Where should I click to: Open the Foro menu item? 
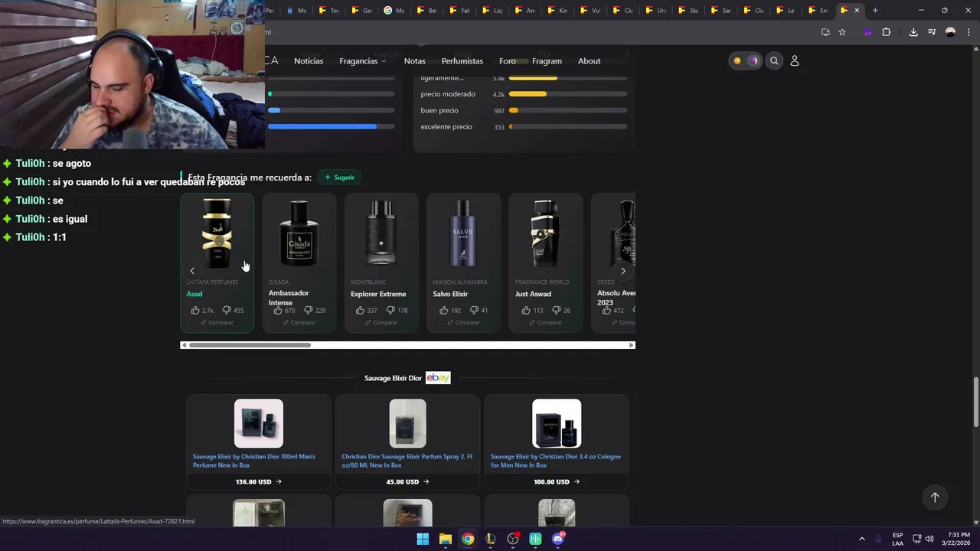[x=508, y=61]
